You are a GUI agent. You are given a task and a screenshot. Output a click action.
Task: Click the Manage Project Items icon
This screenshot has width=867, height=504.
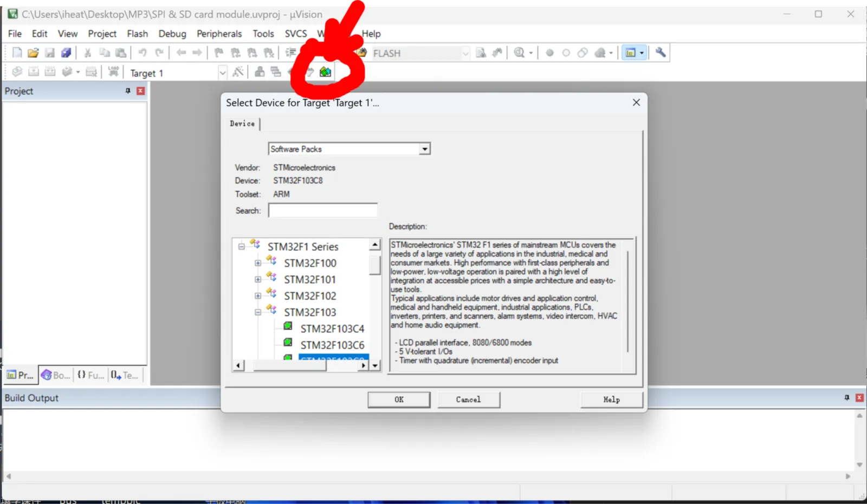click(x=260, y=72)
